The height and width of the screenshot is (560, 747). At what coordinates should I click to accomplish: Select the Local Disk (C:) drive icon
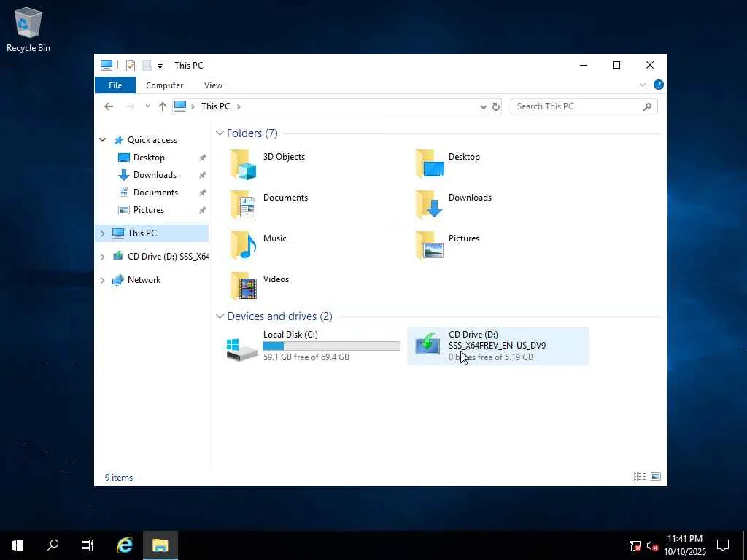241,349
